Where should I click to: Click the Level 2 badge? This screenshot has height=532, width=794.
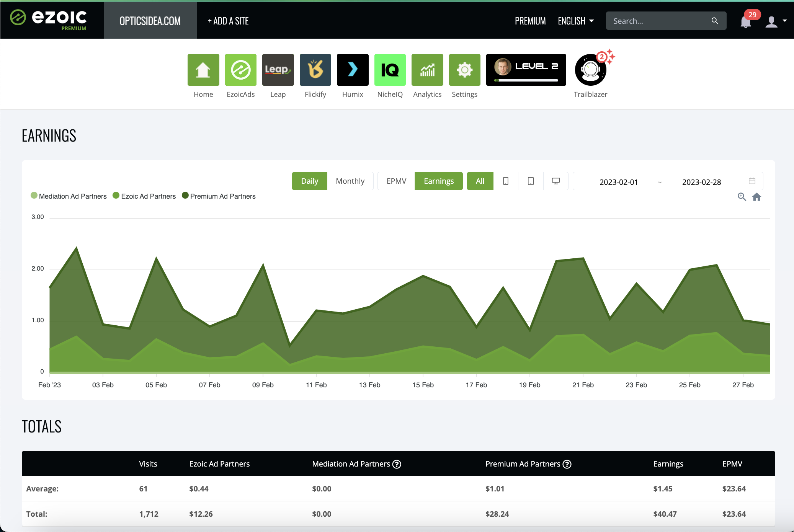tap(526, 70)
